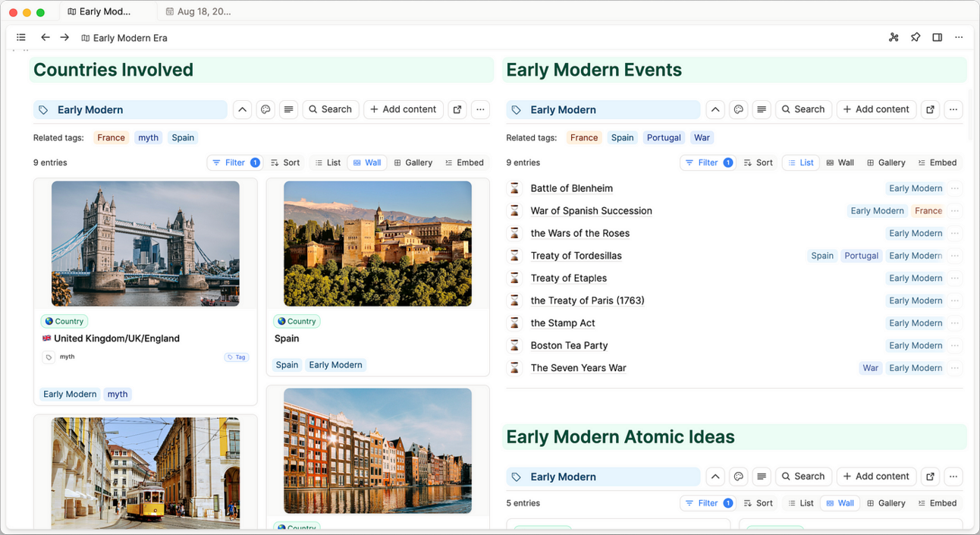This screenshot has height=535, width=980.
Task: Click Add content in Countries Involved section
Action: pyautogui.click(x=403, y=109)
